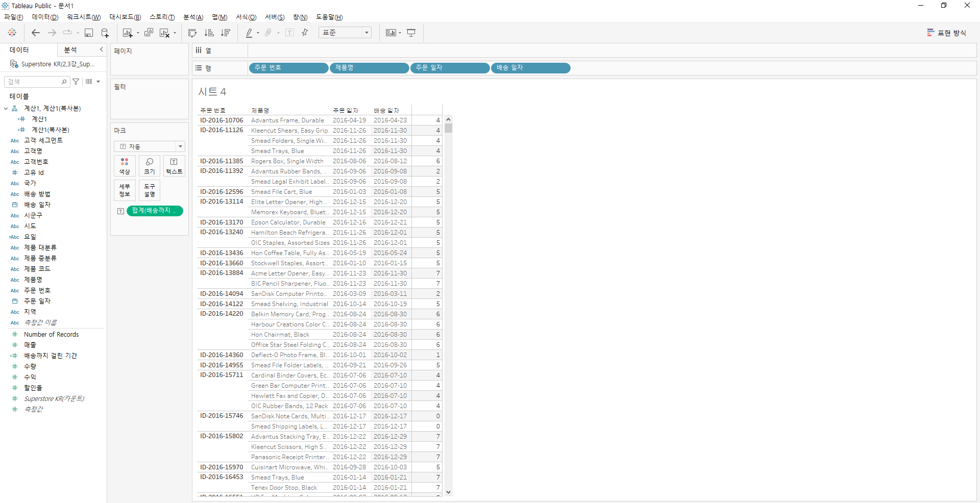Click the Detail (세부 정보) marks card button
Image resolution: width=980 pixels, height=503 pixels.
(x=125, y=190)
